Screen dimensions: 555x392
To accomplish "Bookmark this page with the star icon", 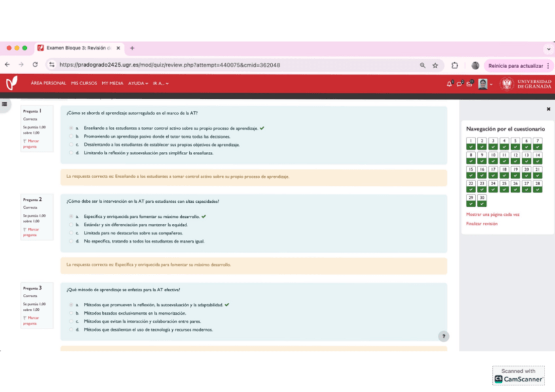I will 435,65.
